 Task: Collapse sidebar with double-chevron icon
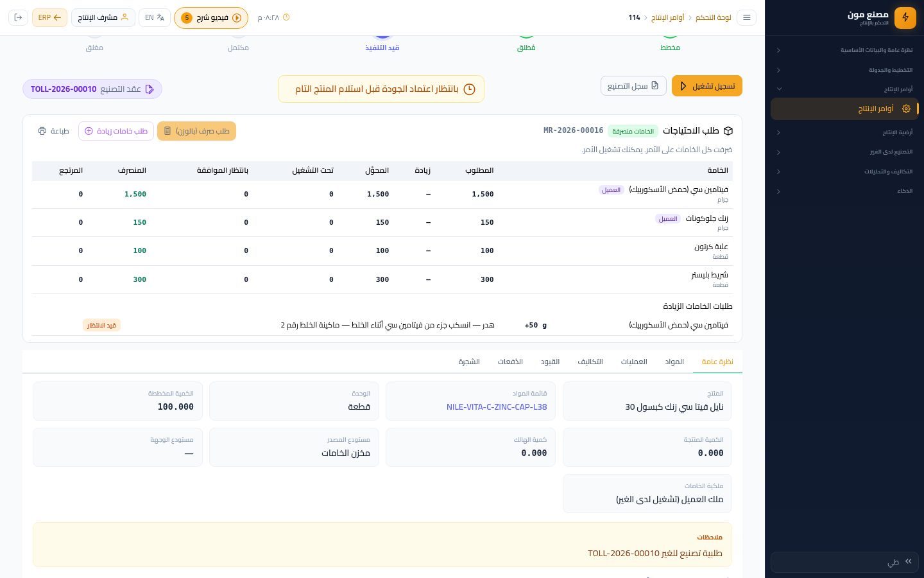coord(909,561)
